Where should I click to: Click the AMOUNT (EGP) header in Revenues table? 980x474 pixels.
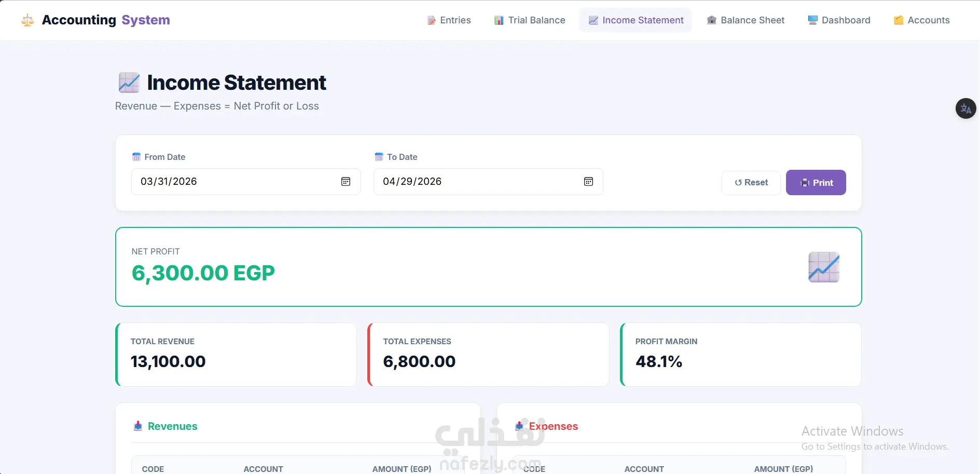click(x=402, y=469)
